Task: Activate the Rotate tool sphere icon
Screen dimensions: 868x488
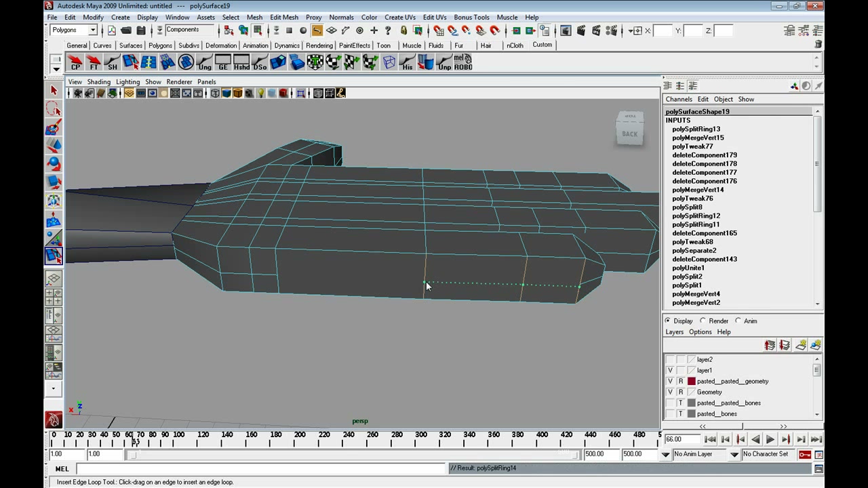Action: click(54, 164)
